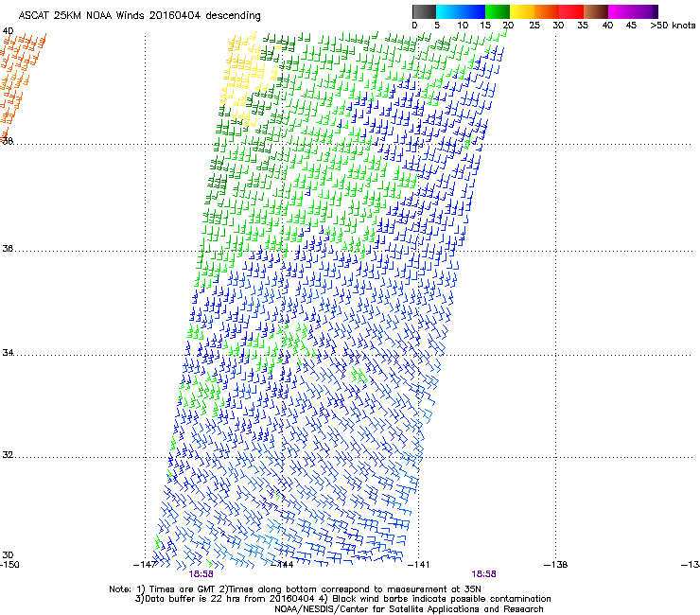700x615 pixels.
Task: Click the gray 0-5 knots color segment
Action: point(424,11)
